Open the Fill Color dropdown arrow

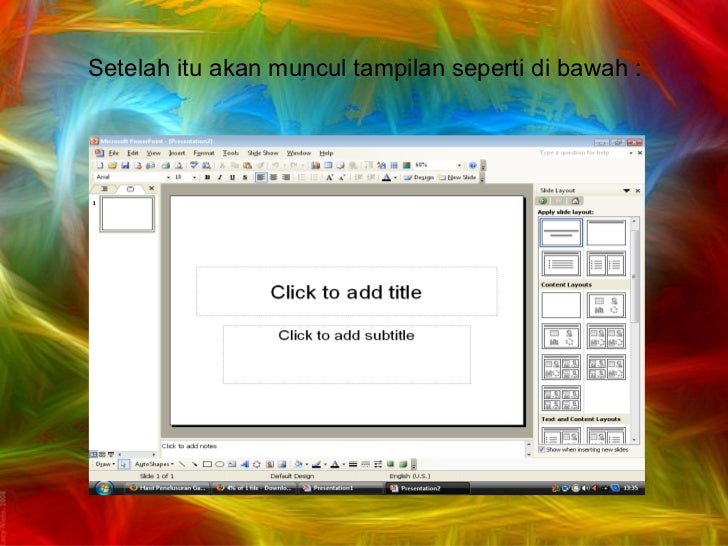pyautogui.click(x=306, y=464)
